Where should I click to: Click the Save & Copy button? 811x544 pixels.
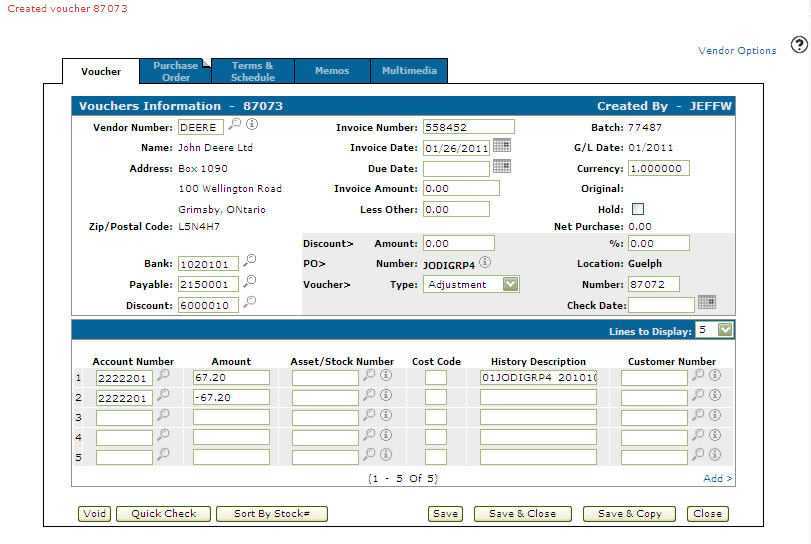click(x=629, y=513)
